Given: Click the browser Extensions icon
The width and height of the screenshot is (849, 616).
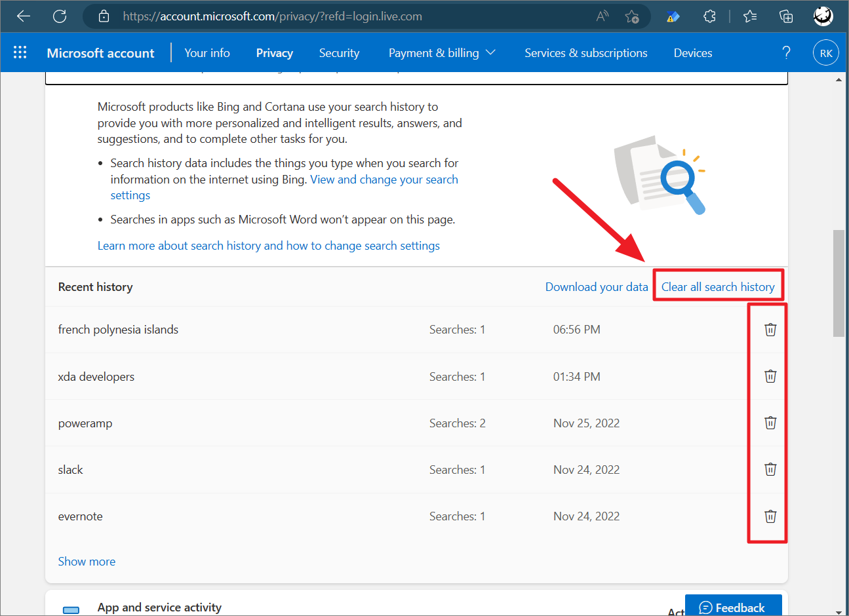Looking at the screenshot, I should (x=709, y=16).
